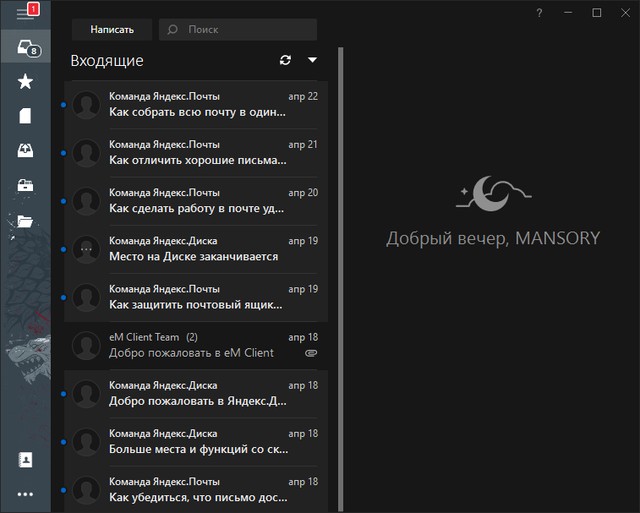Open the starred messages star icon
Viewport: 640px width, 513px height.
coord(26,82)
